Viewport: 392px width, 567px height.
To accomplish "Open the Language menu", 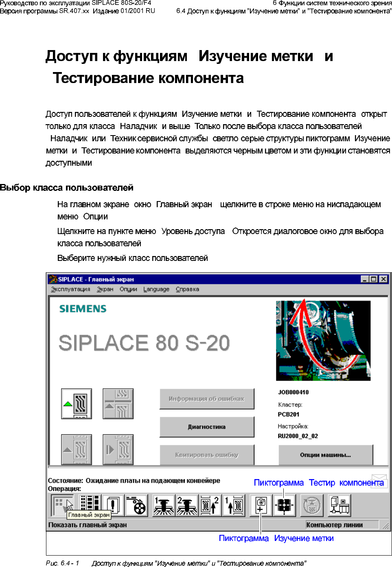I will [156, 289].
